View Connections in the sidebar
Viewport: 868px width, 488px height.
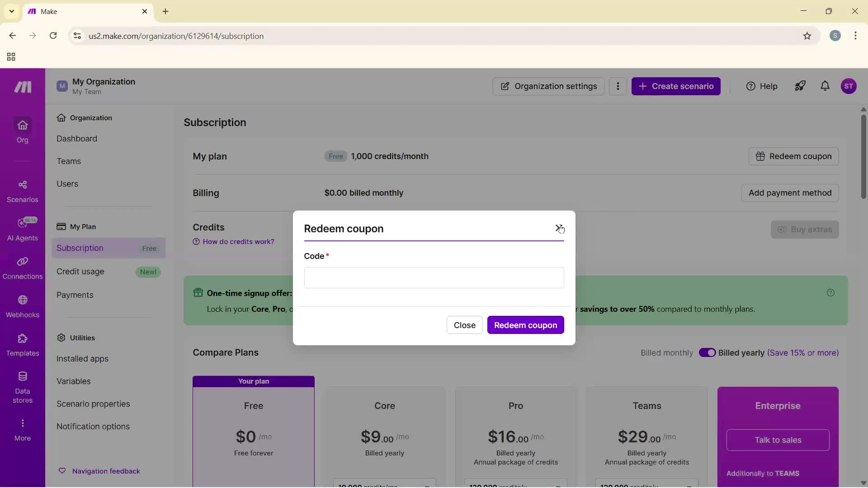[x=22, y=268]
